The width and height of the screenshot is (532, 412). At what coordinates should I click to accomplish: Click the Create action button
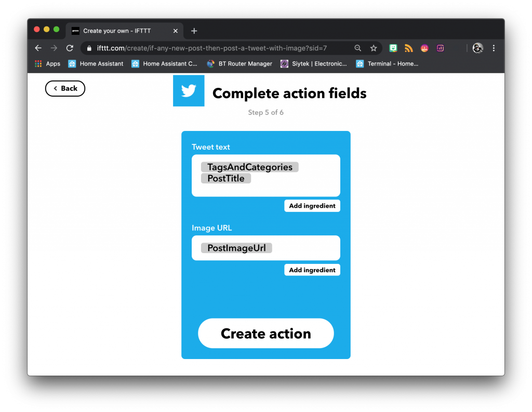[266, 333]
